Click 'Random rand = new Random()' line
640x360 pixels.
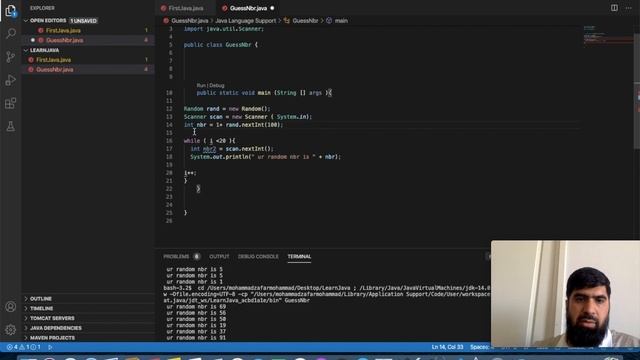(x=227, y=109)
